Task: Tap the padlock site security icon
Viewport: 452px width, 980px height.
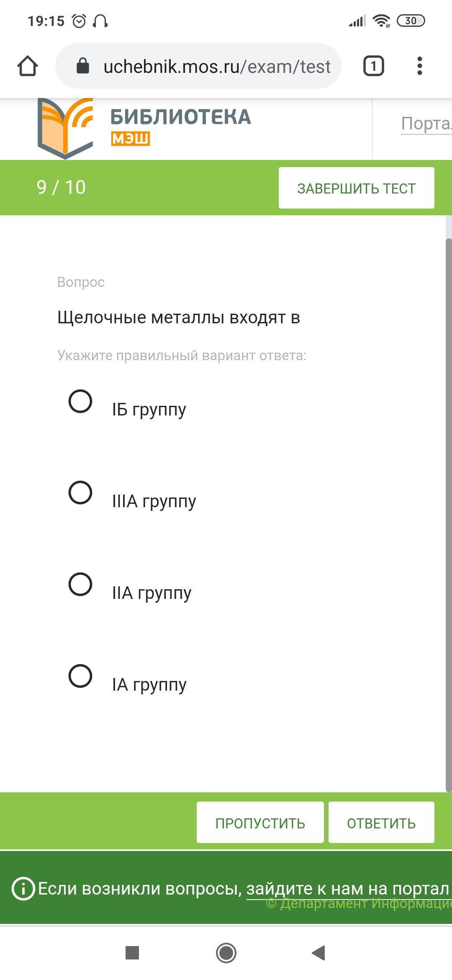Action: click(82, 66)
